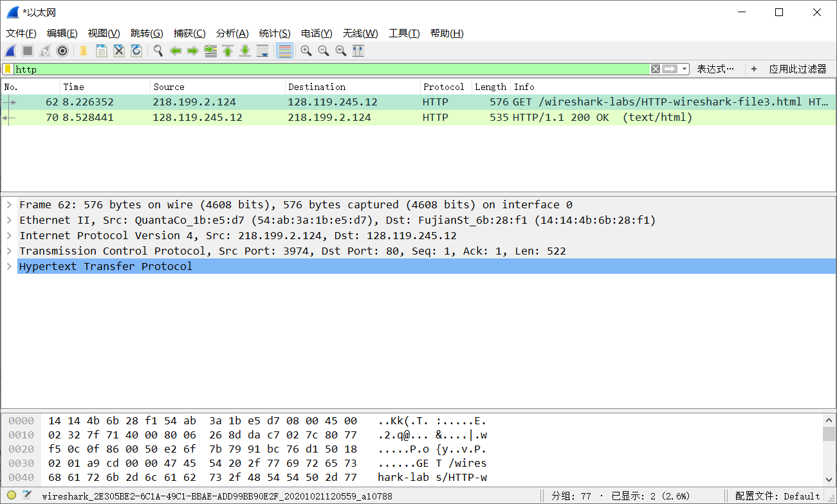
Task: Sort by the Destination column header
Action: pyautogui.click(x=353, y=87)
